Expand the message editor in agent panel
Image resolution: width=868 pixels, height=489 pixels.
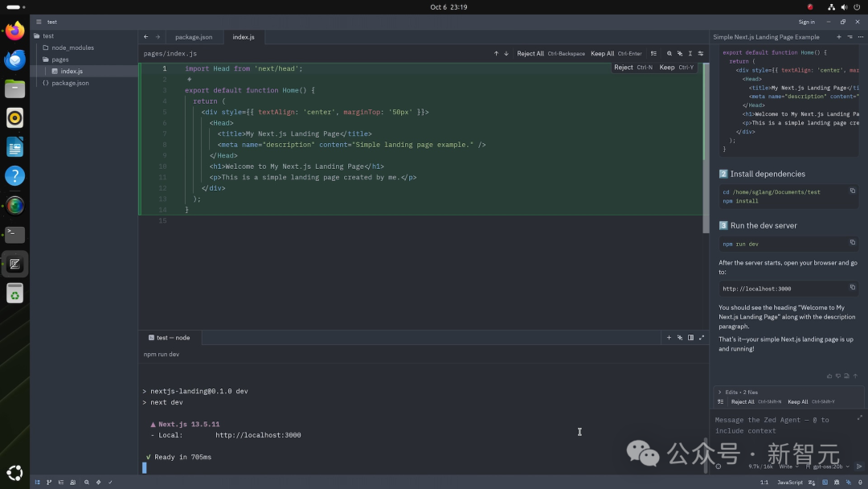tap(861, 417)
